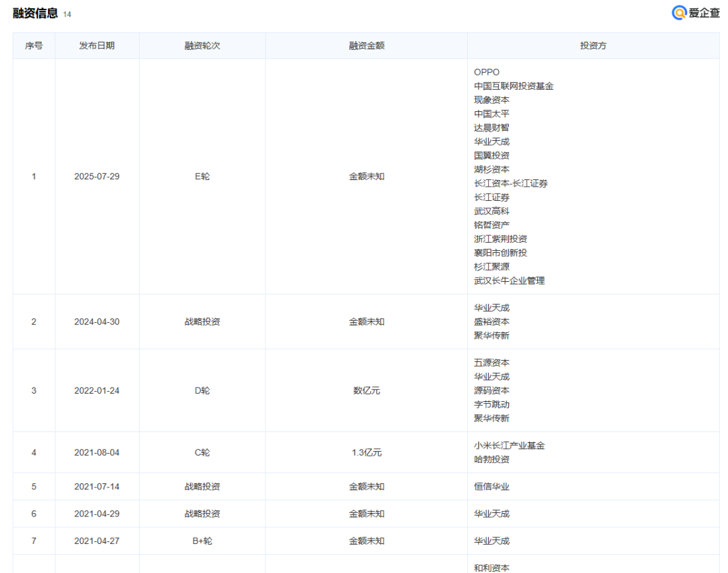Open investor 武汉长牛企业管理

[x=510, y=281]
